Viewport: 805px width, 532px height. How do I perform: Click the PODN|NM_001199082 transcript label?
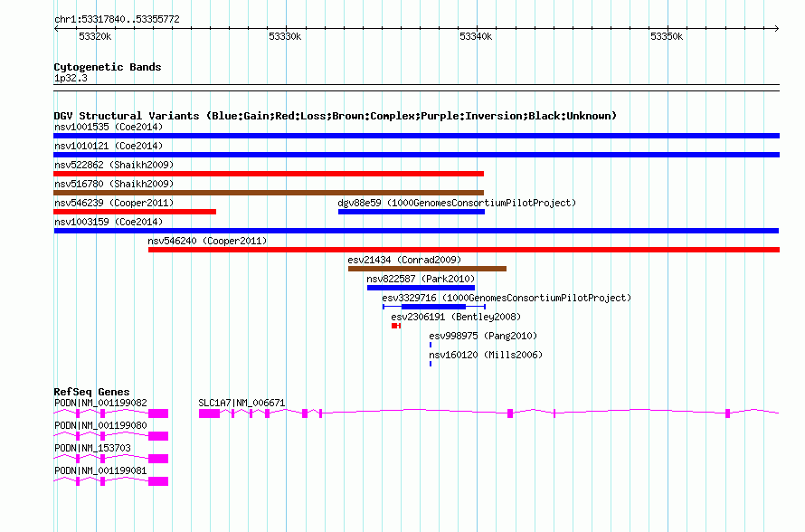[x=100, y=404]
